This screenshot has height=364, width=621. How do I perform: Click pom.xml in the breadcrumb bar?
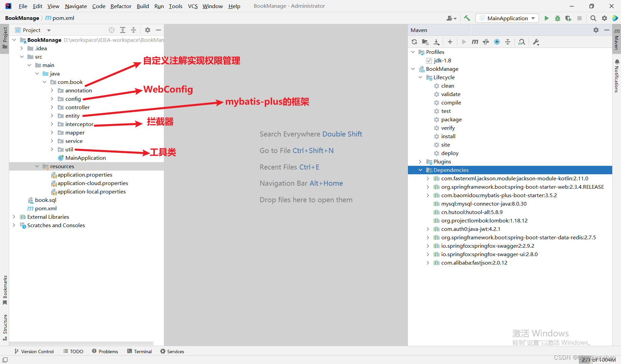coord(60,18)
